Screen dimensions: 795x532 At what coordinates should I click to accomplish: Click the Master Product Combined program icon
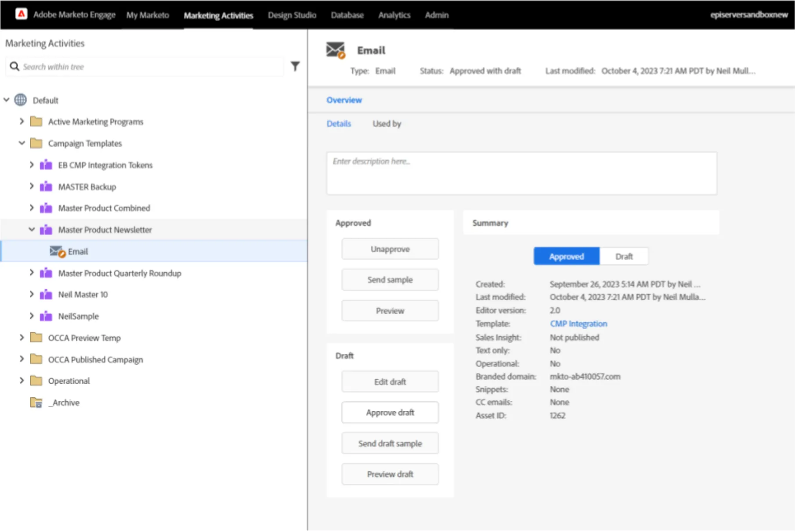[46, 208]
